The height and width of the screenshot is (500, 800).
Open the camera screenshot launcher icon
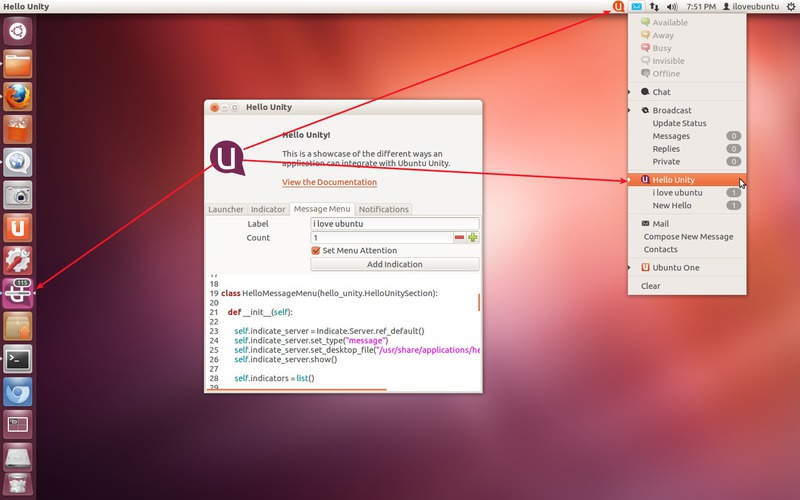(x=18, y=195)
